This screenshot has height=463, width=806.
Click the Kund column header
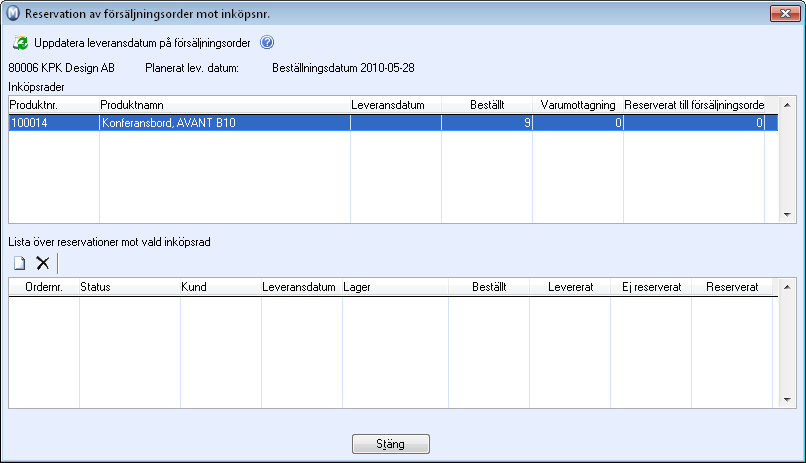click(221, 287)
